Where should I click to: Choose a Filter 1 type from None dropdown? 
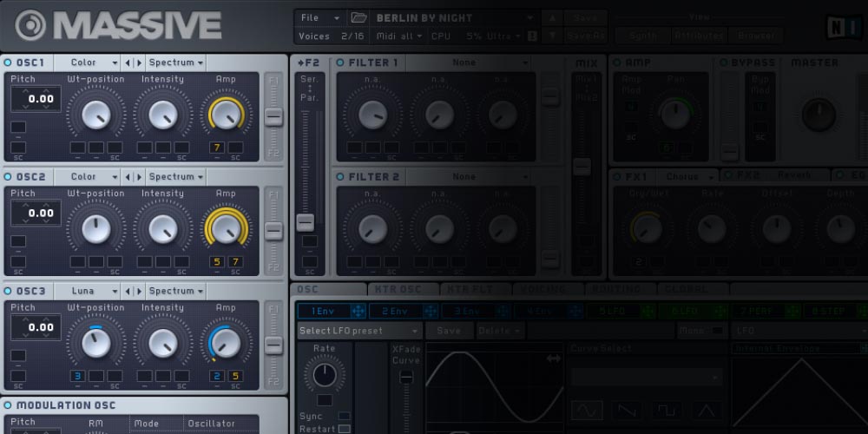click(469, 62)
